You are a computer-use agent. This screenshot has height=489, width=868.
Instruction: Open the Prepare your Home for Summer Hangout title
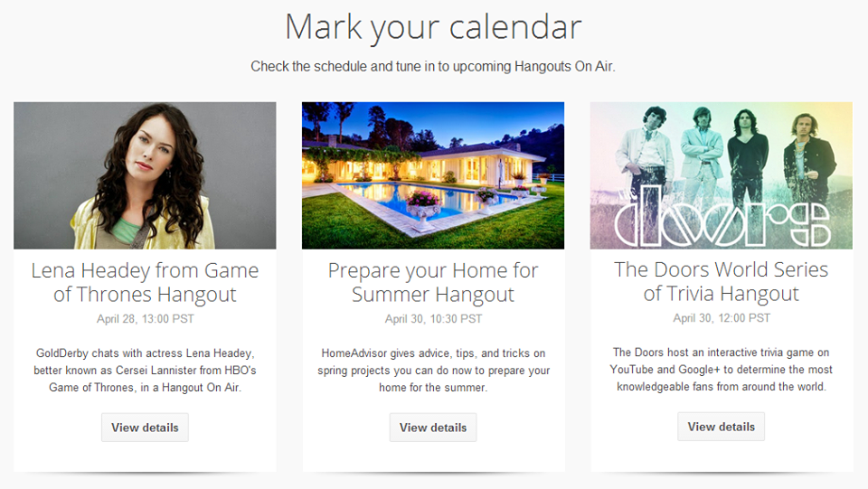(433, 282)
